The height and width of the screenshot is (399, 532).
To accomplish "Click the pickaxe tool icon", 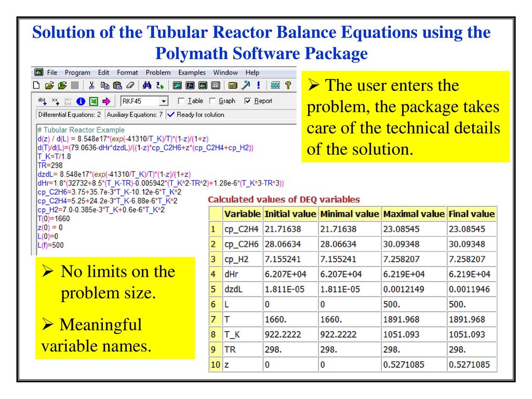I will [x=245, y=86].
